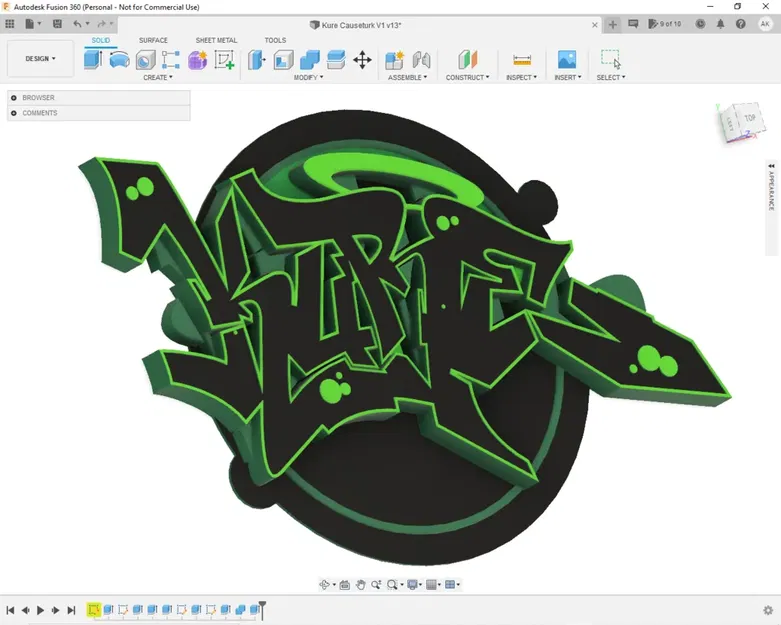Select the Midplane construct tool
Viewport: 781px width, 625px height.
468,60
